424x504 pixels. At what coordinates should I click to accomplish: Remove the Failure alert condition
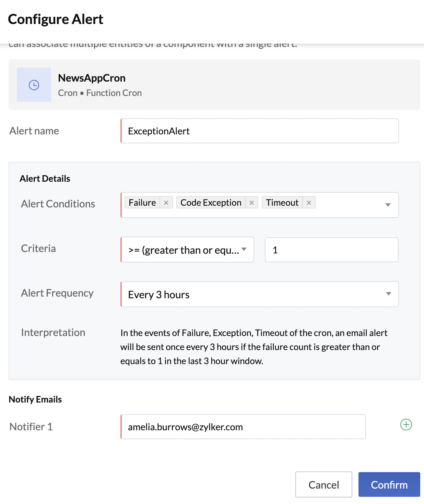pyautogui.click(x=166, y=202)
